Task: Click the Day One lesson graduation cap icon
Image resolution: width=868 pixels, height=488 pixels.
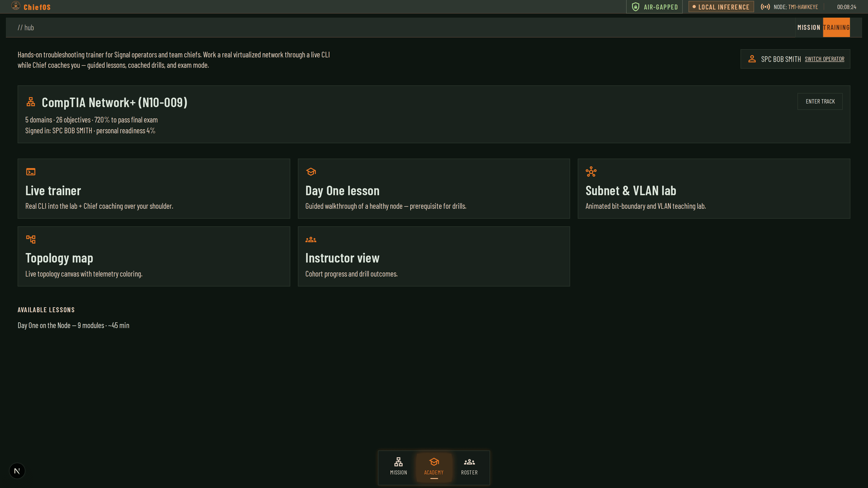Action: pos(311,172)
